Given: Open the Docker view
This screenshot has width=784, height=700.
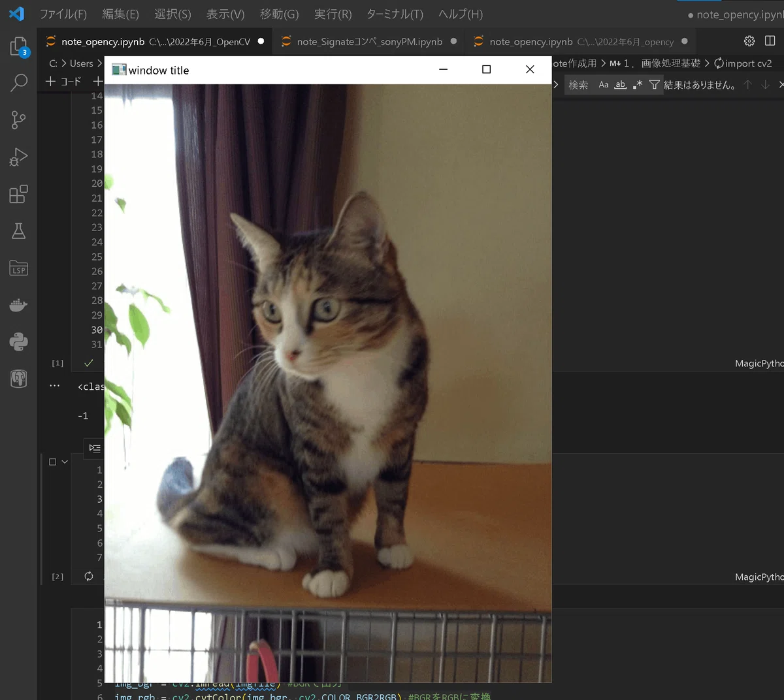Looking at the screenshot, I should tap(18, 305).
